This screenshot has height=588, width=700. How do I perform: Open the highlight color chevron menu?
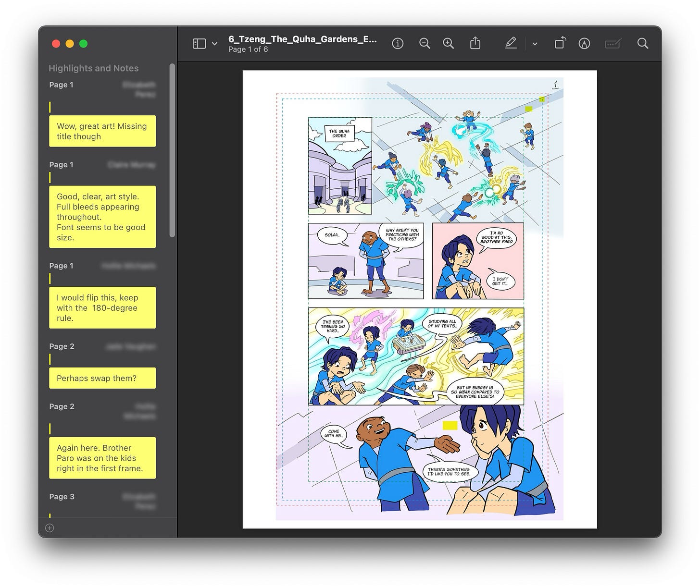click(535, 43)
